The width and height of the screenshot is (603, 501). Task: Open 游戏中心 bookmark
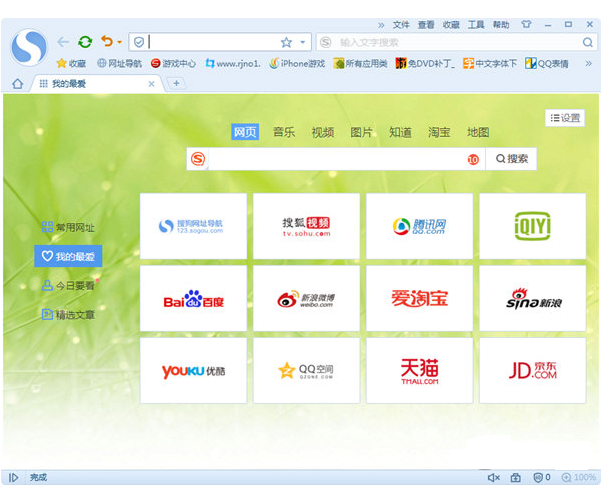pyautogui.click(x=173, y=63)
